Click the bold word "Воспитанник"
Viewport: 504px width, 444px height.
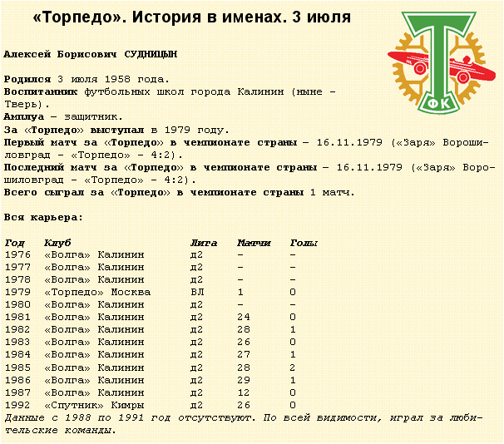click(41, 92)
